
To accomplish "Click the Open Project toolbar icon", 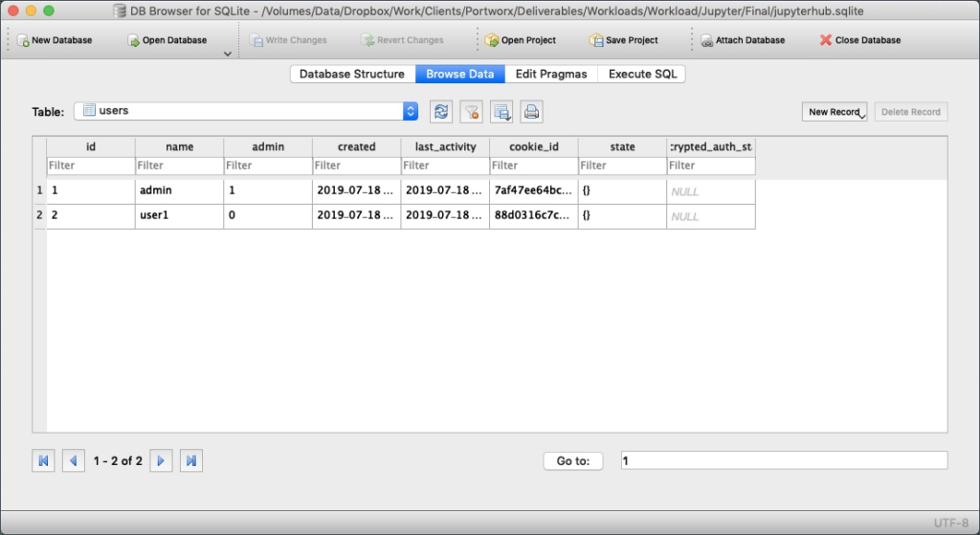I will (x=492, y=41).
